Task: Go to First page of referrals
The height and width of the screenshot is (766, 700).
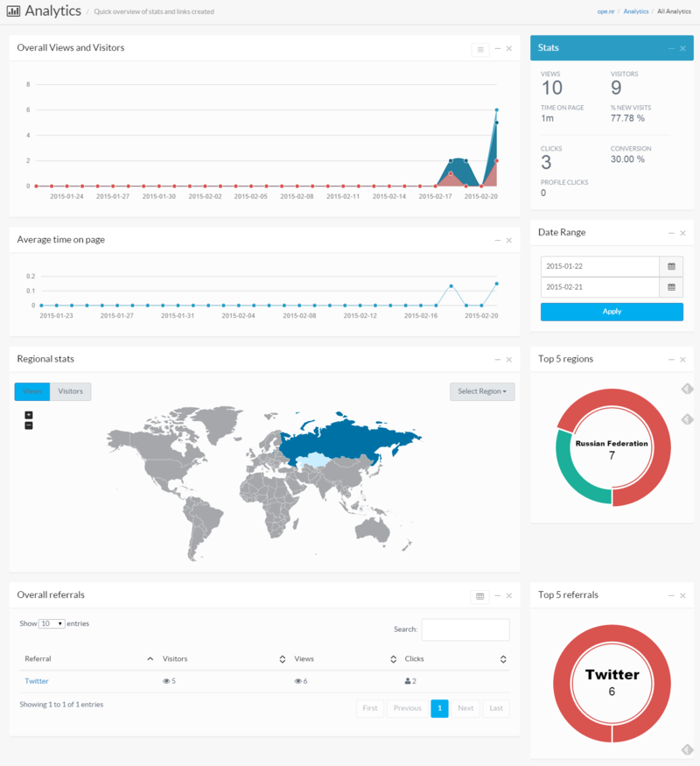Action: [x=370, y=708]
